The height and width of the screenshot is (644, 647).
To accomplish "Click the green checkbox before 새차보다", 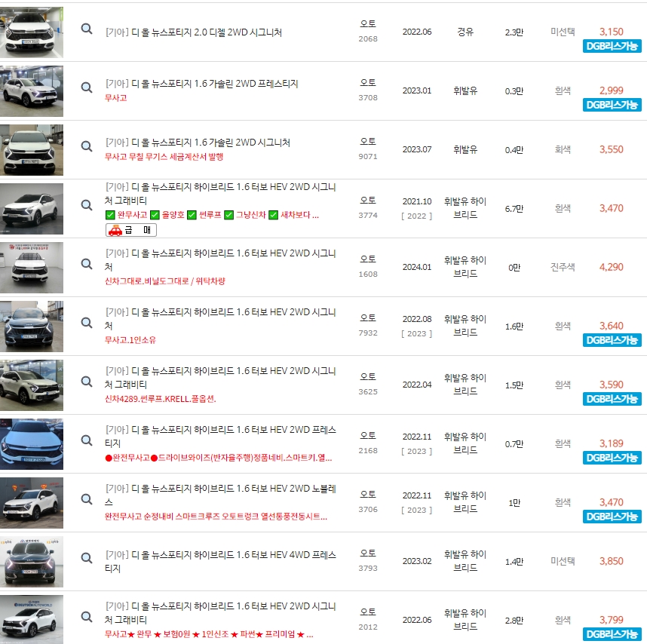I will click(274, 215).
